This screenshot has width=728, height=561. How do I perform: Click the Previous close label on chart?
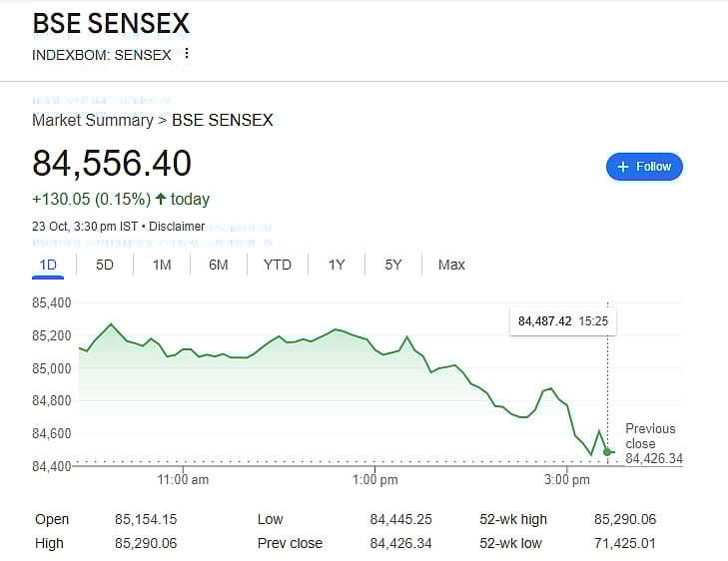(x=650, y=435)
